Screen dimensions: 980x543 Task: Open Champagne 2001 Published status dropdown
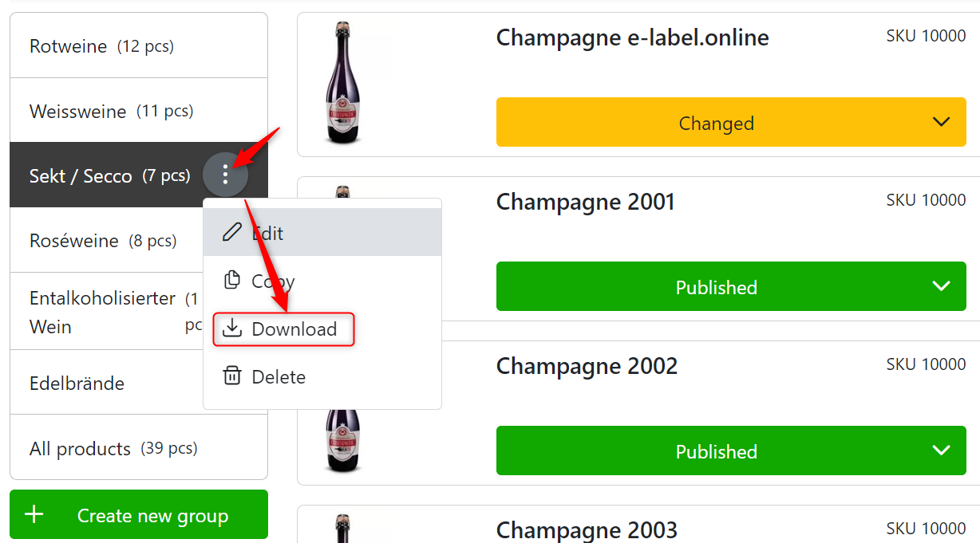pyautogui.click(x=942, y=286)
